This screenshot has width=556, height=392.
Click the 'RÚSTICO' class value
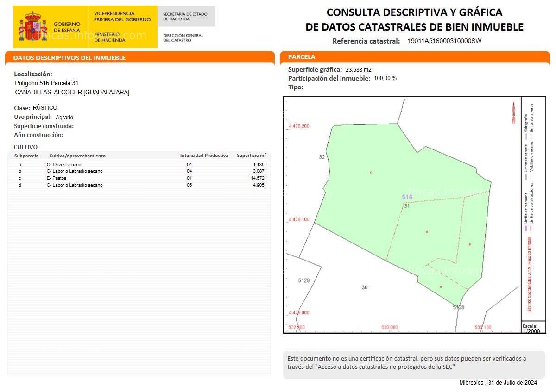point(45,108)
